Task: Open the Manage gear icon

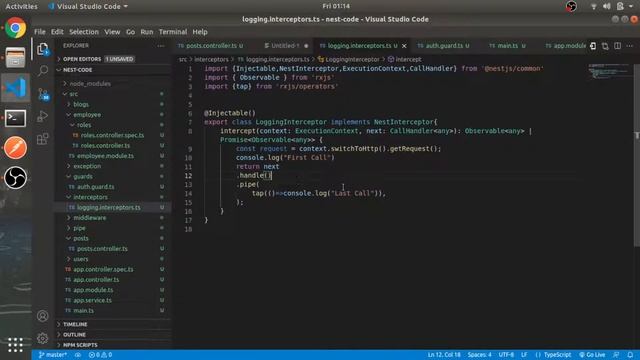Action: 42,338
